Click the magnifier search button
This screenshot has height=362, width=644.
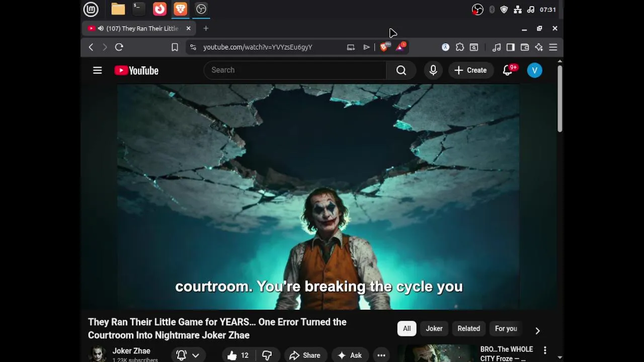pos(401,70)
